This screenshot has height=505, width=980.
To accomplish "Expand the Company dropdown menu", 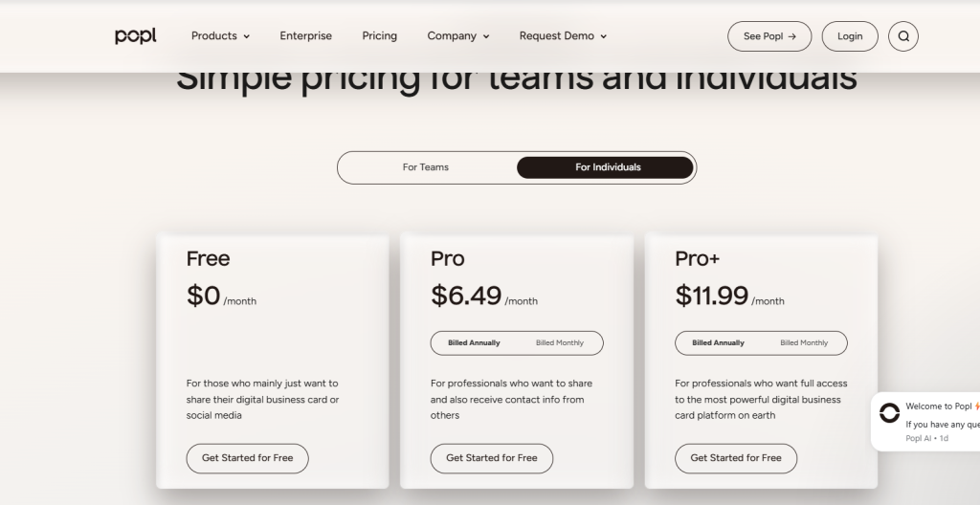I will point(457,36).
